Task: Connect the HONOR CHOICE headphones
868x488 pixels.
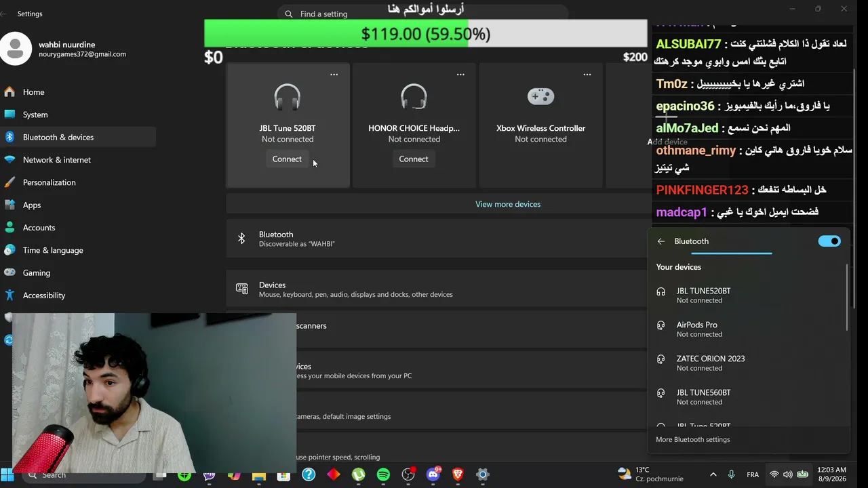Action: (414, 159)
